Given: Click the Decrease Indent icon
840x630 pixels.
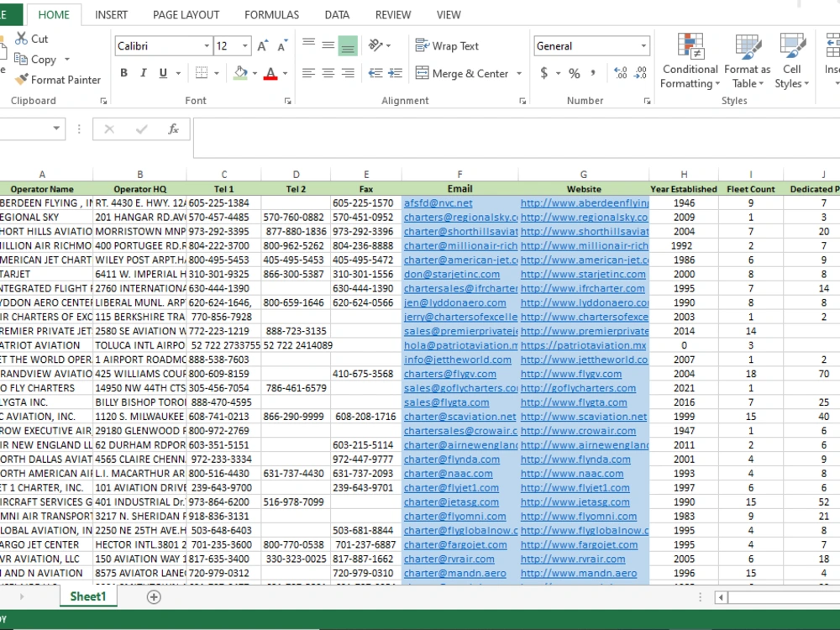Looking at the screenshot, I should pyautogui.click(x=375, y=73).
